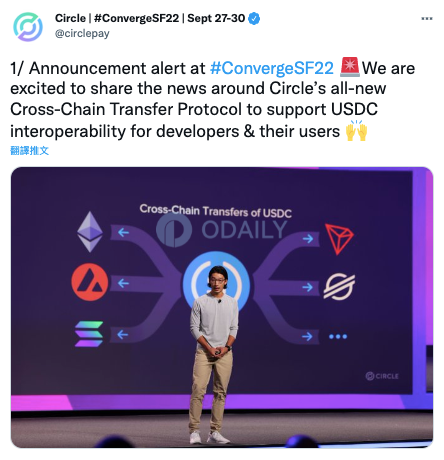The height and width of the screenshot is (460, 444).
Task: Click the Ethereum logo in the image
Action: [90, 232]
